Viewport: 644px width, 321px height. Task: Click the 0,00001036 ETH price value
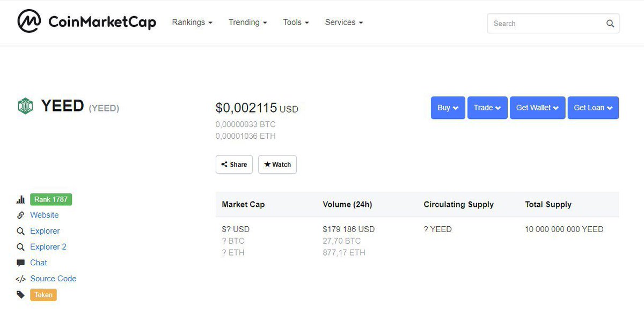pos(246,136)
